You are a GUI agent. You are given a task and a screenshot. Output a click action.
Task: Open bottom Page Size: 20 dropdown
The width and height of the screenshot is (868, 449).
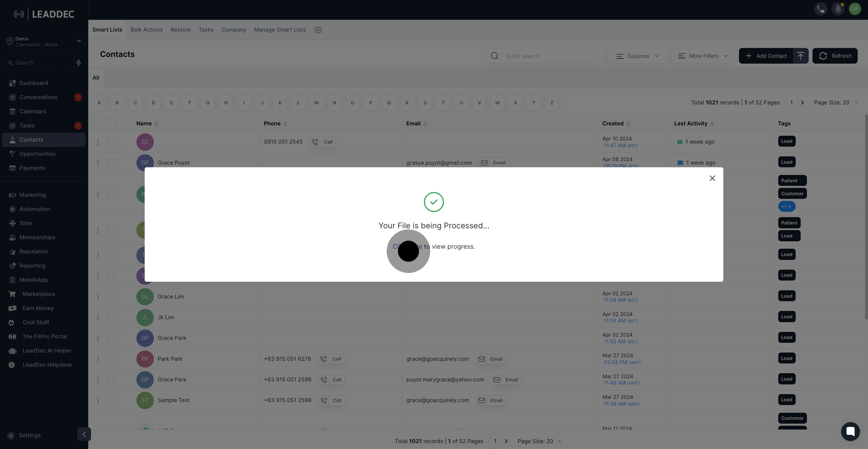click(x=539, y=441)
